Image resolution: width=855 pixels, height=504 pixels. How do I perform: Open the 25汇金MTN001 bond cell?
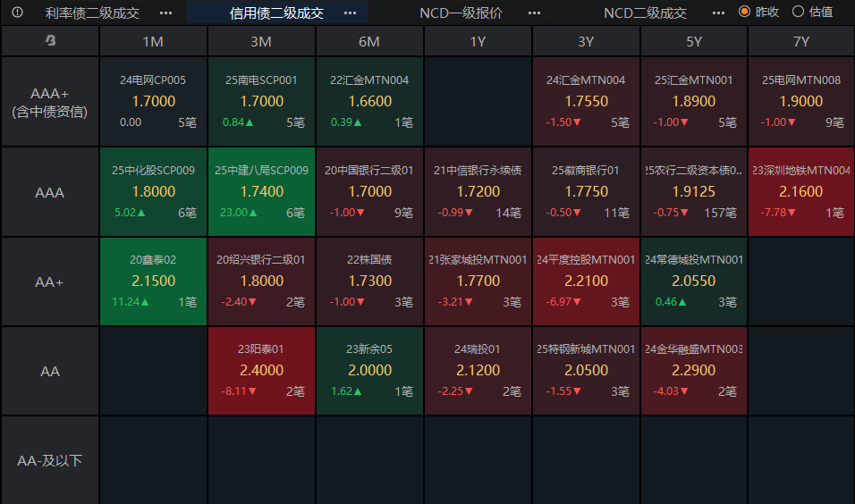pyautogui.click(x=694, y=102)
